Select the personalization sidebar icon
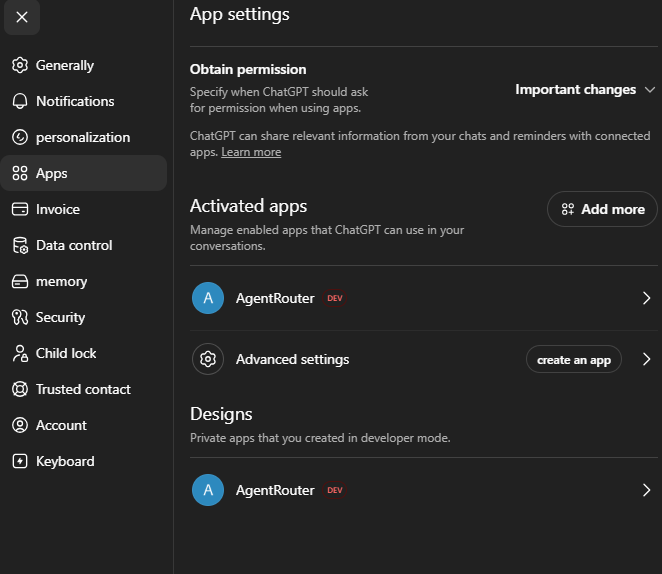This screenshot has height=574, width=662. tap(20, 137)
